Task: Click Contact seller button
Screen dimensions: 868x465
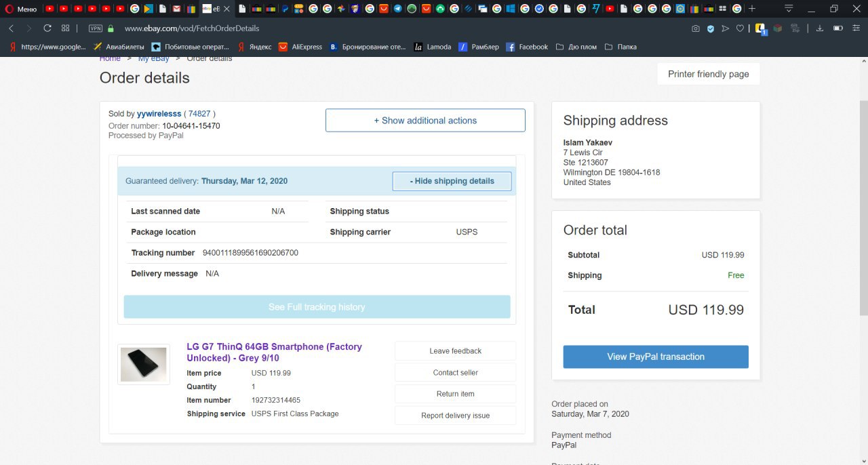Action: (x=455, y=372)
